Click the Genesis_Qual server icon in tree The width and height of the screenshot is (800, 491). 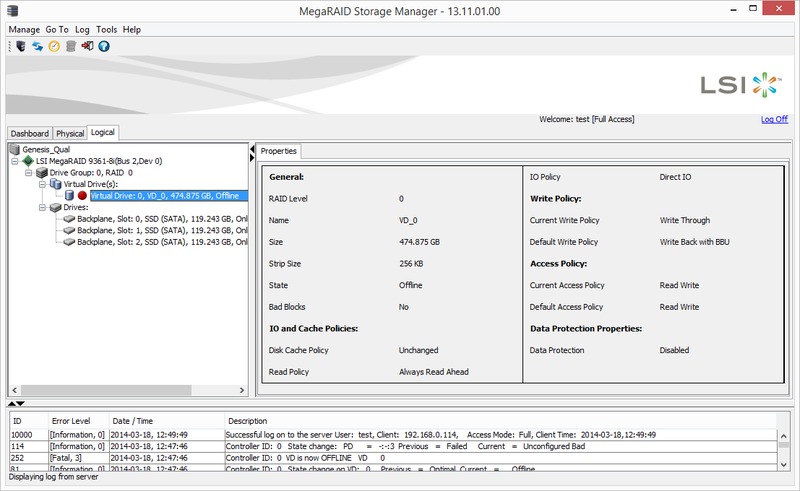pyautogui.click(x=14, y=149)
